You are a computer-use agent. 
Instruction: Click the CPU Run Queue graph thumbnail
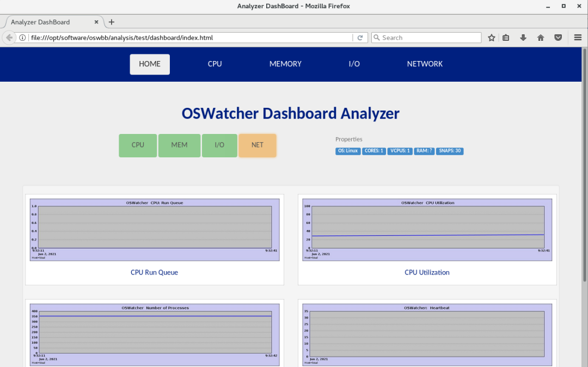pyautogui.click(x=155, y=230)
